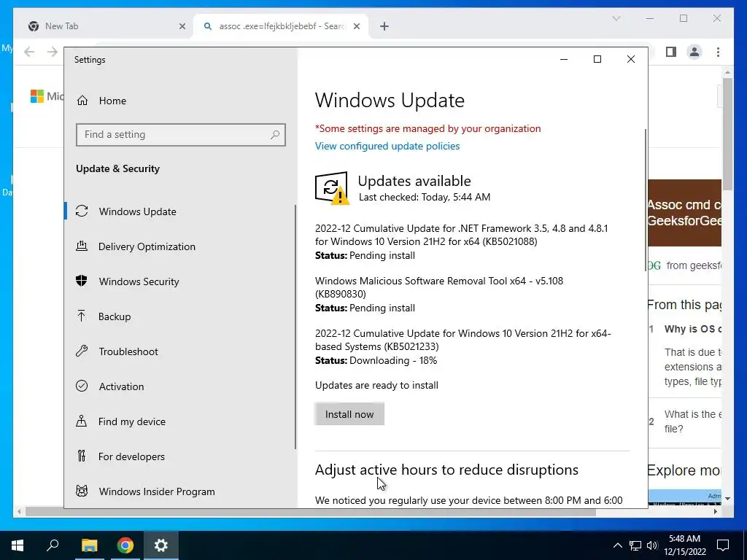Select Find my device in sidebar
Viewport: 747px width, 560px height.
(x=179, y=421)
